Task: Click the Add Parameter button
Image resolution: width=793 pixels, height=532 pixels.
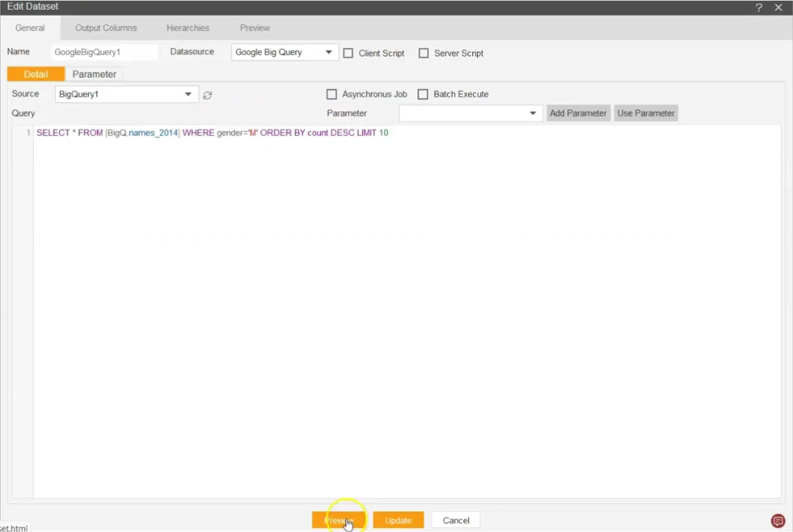Action: point(578,113)
